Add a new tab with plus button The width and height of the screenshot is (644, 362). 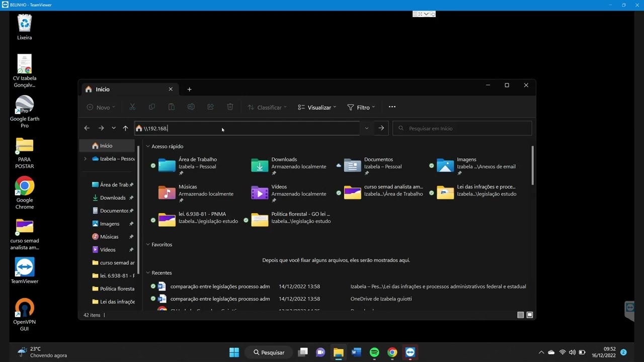(x=189, y=89)
